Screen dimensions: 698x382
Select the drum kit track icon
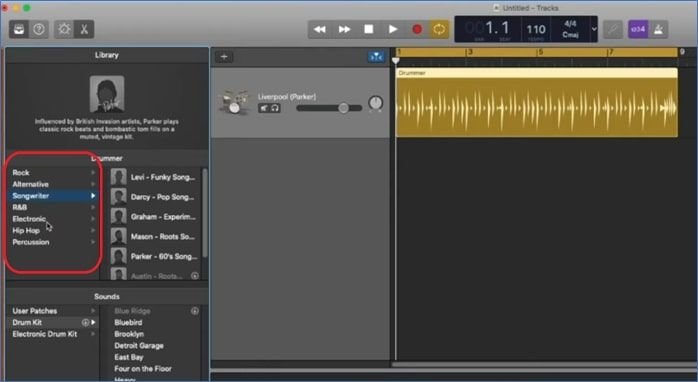point(233,102)
